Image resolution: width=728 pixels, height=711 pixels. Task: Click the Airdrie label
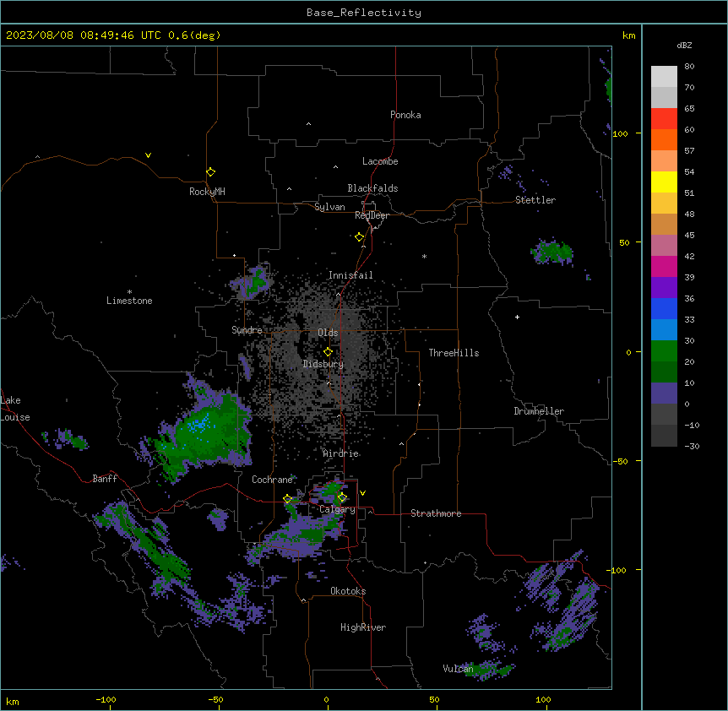tap(340, 453)
